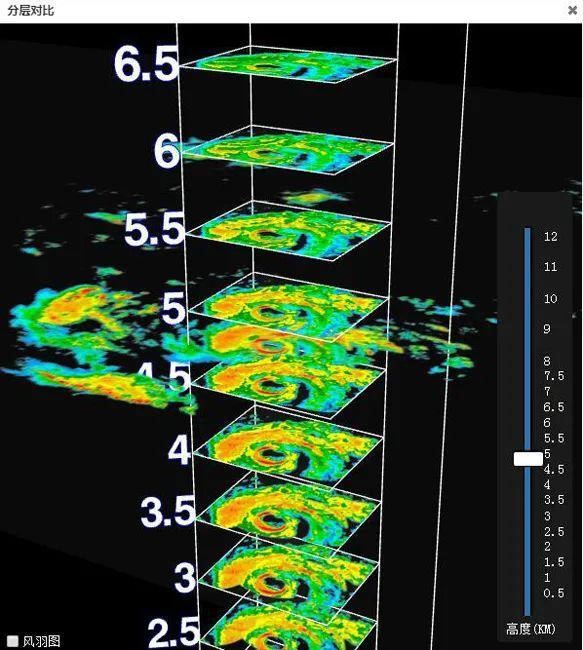This screenshot has height=650, width=583.
Task: Select the radar layer at 3 km
Action: tap(288, 578)
